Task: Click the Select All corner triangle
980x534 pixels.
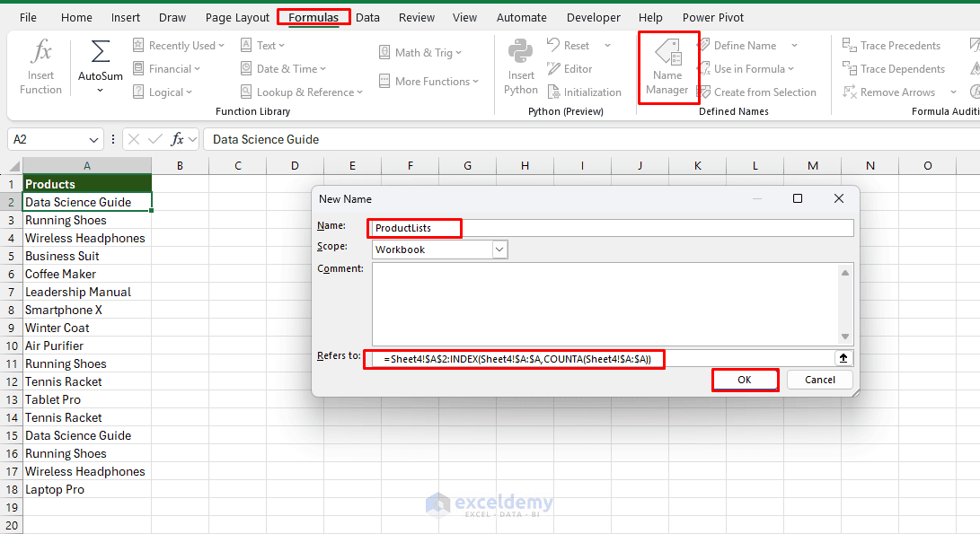Action: click(x=13, y=166)
